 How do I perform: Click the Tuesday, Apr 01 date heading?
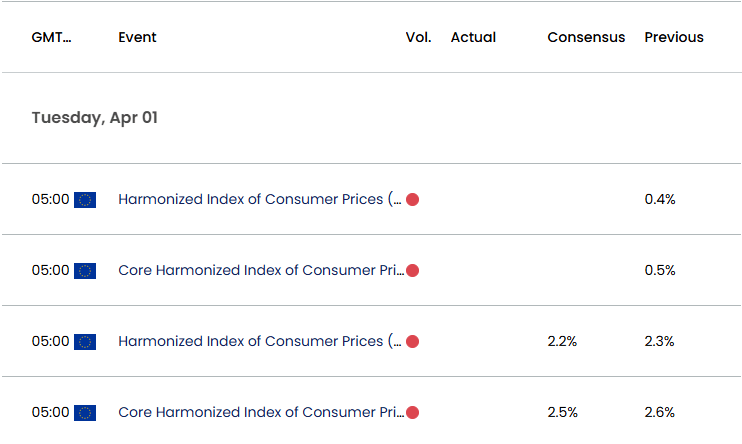point(95,118)
